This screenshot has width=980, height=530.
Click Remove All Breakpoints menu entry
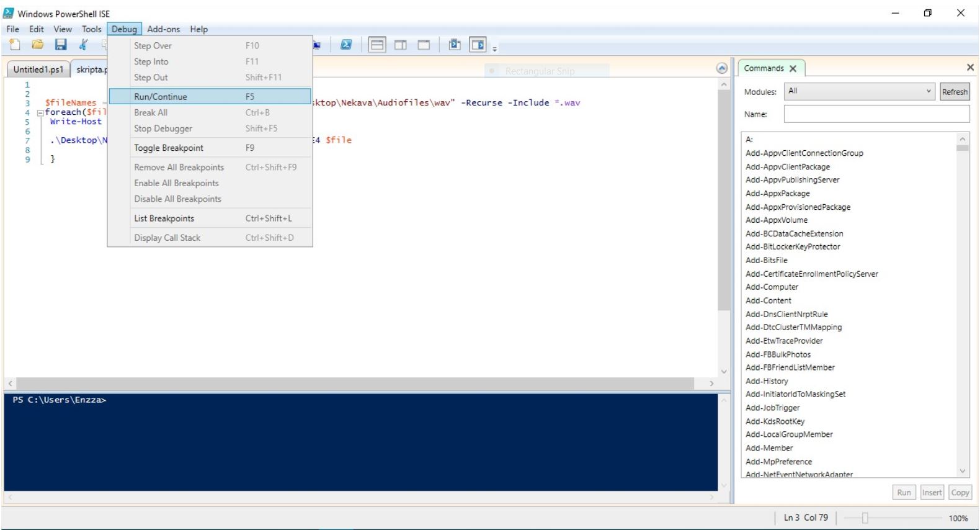click(x=210, y=167)
